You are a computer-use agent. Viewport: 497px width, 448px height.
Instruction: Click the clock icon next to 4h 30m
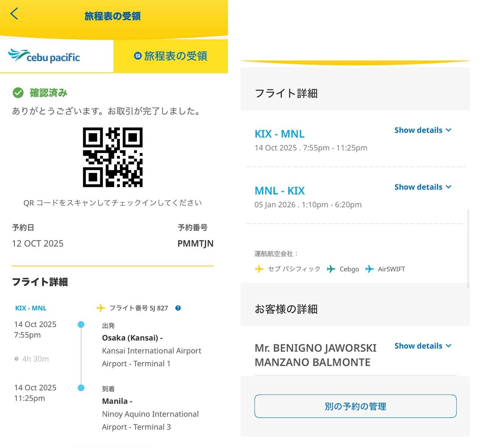[x=16, y=359]
